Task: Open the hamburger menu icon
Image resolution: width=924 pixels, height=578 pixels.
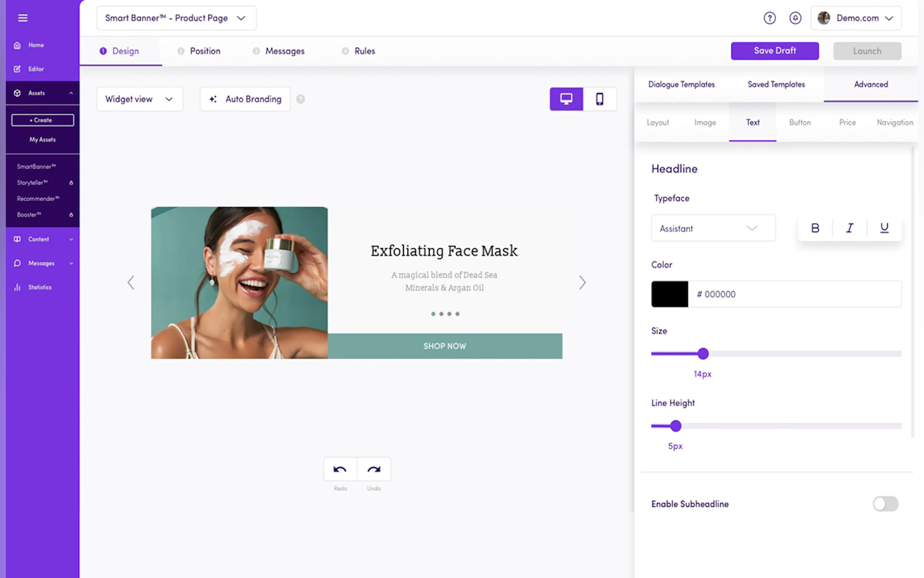Action: (x=23, y=18)
